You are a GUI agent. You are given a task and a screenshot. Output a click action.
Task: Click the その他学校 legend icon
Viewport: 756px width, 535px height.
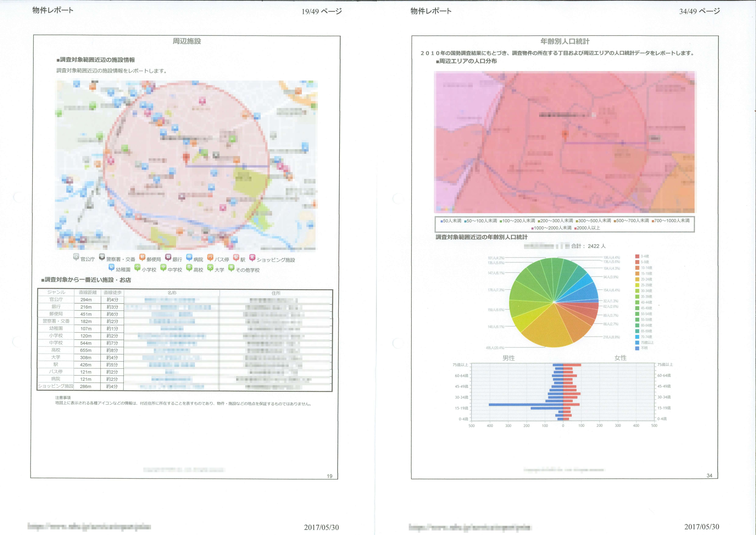click(231, 268)
